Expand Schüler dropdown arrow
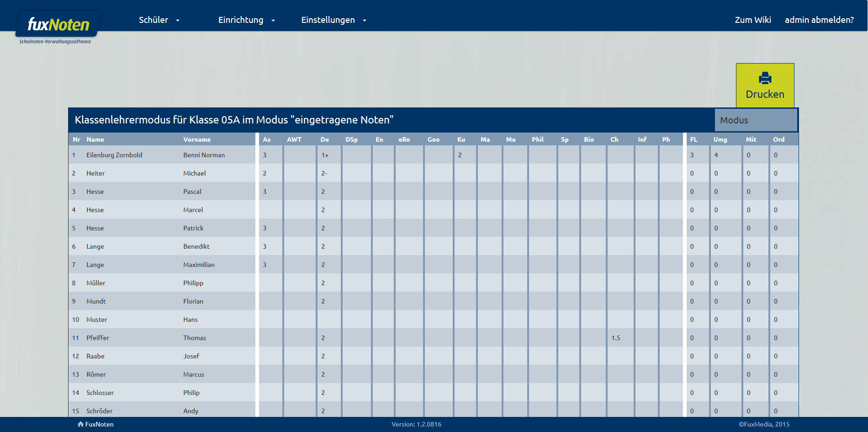 point(178,21)
